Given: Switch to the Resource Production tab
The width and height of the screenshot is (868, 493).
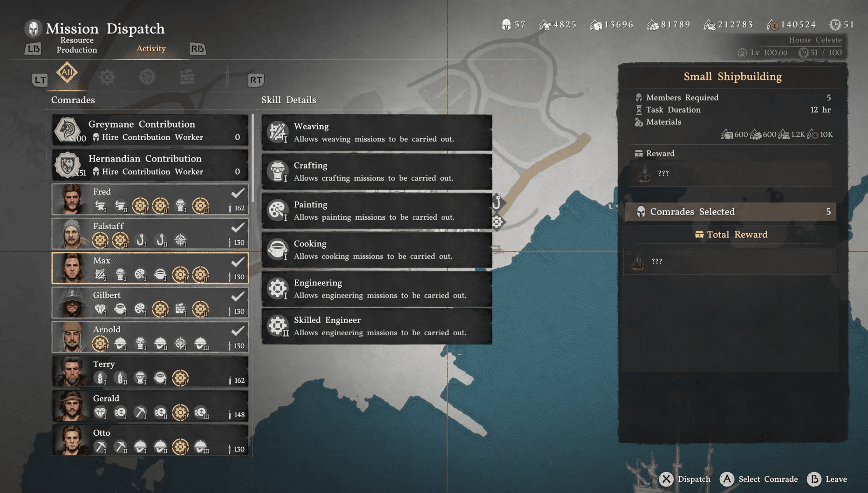Looking at the screenshot, I should pyautogui.click(x=77, y=45).
